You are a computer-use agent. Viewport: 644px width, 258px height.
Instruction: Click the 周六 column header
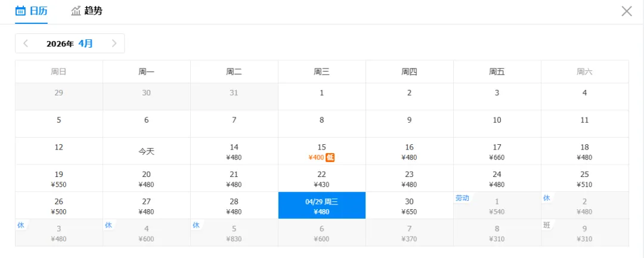[585, 72]
